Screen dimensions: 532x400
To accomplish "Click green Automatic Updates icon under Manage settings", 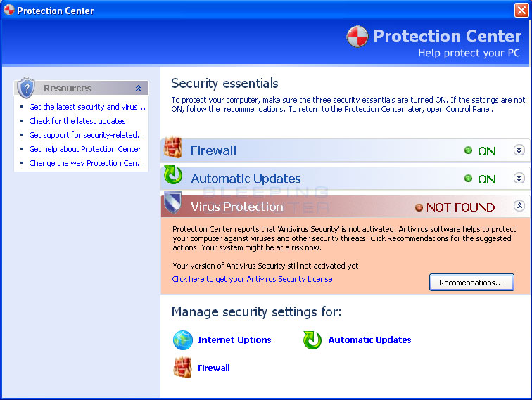I will [x=312, y=340].
